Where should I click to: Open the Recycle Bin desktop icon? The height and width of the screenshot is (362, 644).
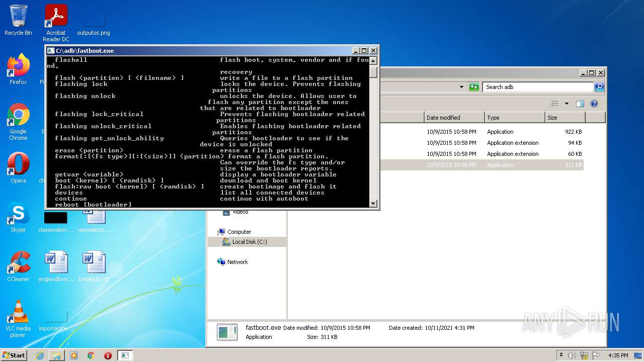click(x=18, y=20)
